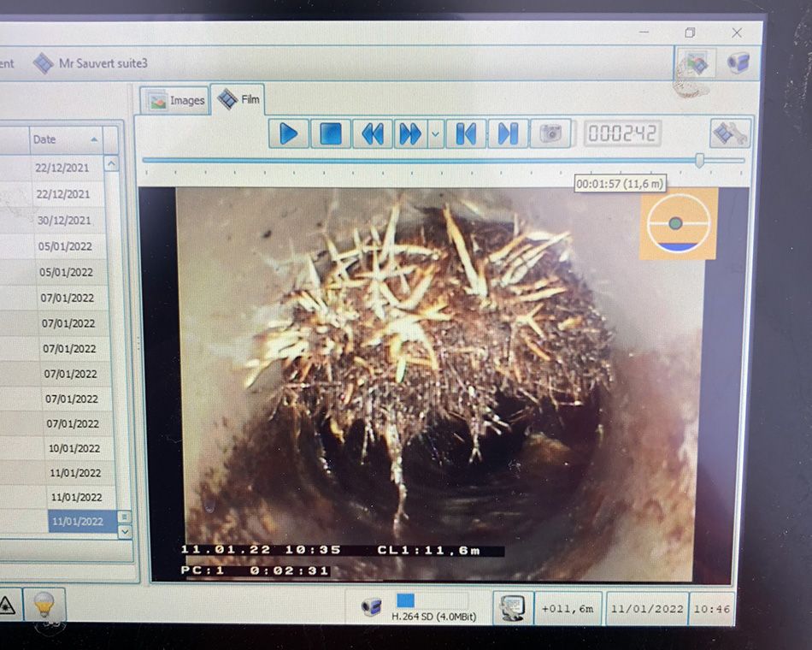Sort the list by the Date column header

pos(65,139)
